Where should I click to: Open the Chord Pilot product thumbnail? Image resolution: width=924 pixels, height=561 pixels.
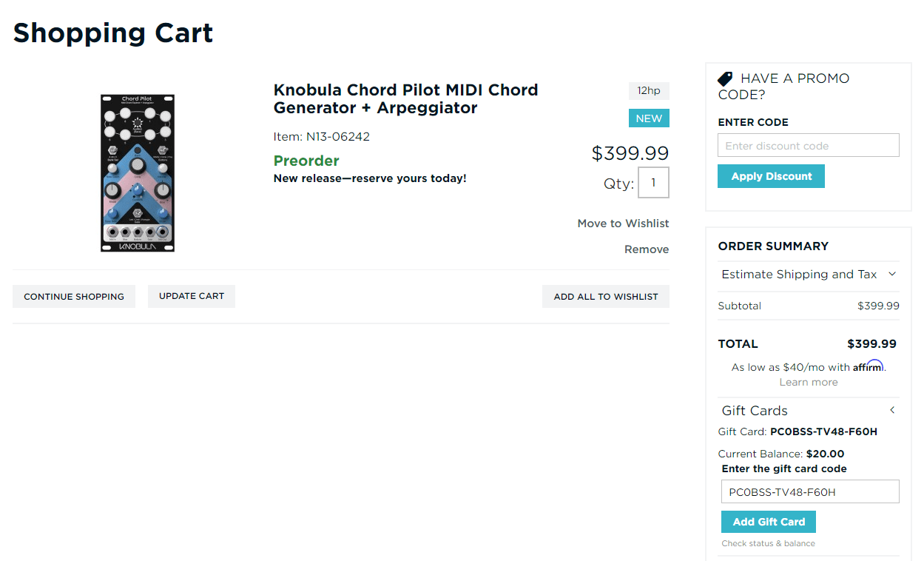(x=137, y=172)
